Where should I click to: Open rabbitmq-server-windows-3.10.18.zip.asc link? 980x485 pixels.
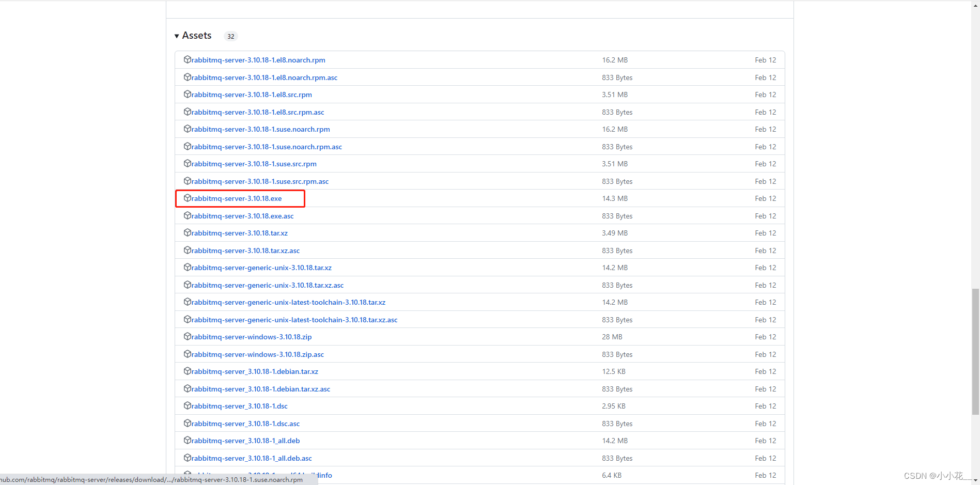(258, 355)
